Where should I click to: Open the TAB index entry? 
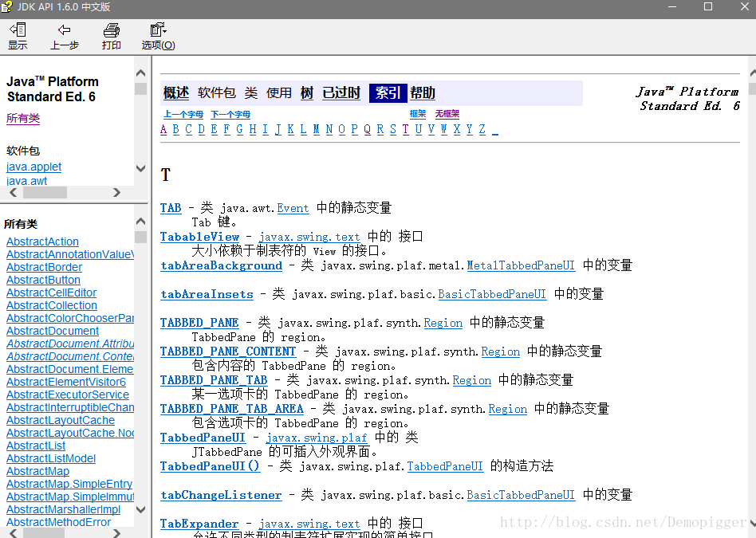pos(171,208)
